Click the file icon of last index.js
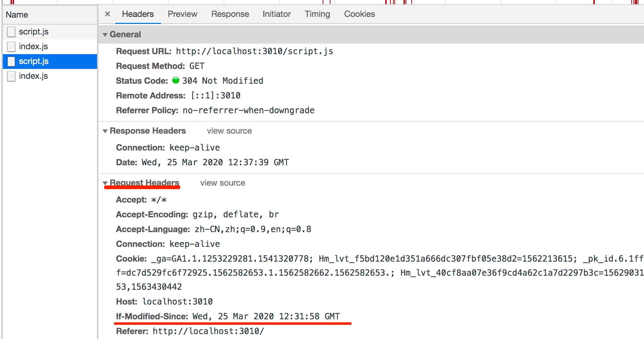The image size is (644, 339). tap(11, 76)
